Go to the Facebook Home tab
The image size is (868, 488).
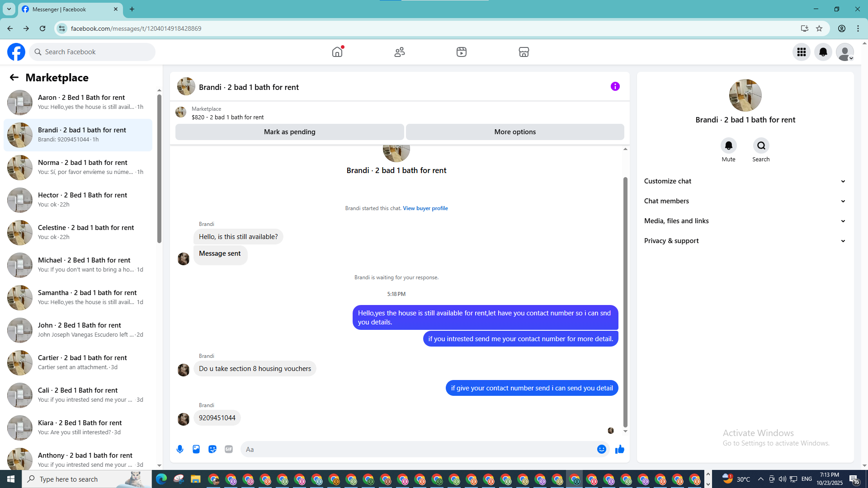(337, 52)
